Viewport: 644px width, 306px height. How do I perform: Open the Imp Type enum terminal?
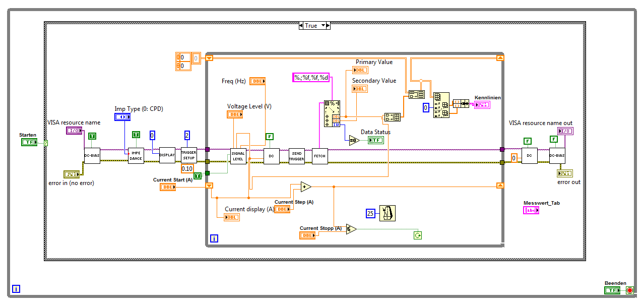coord(122,117)
